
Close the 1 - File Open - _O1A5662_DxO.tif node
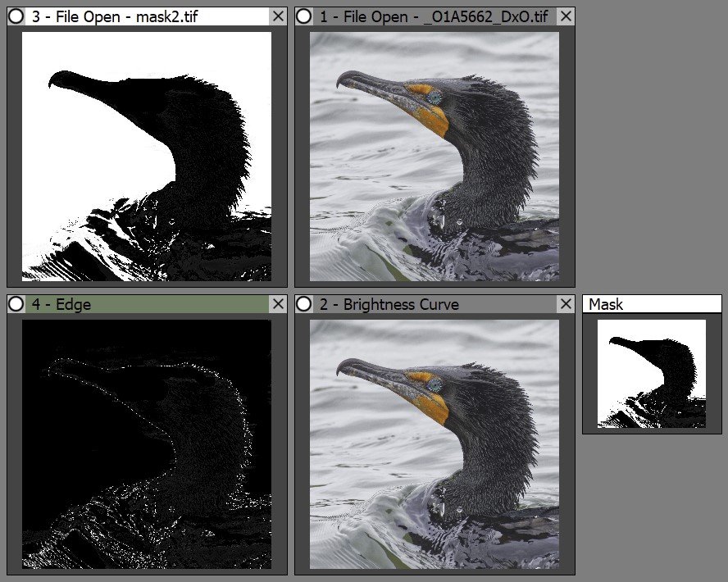click(x=566, y=16)
